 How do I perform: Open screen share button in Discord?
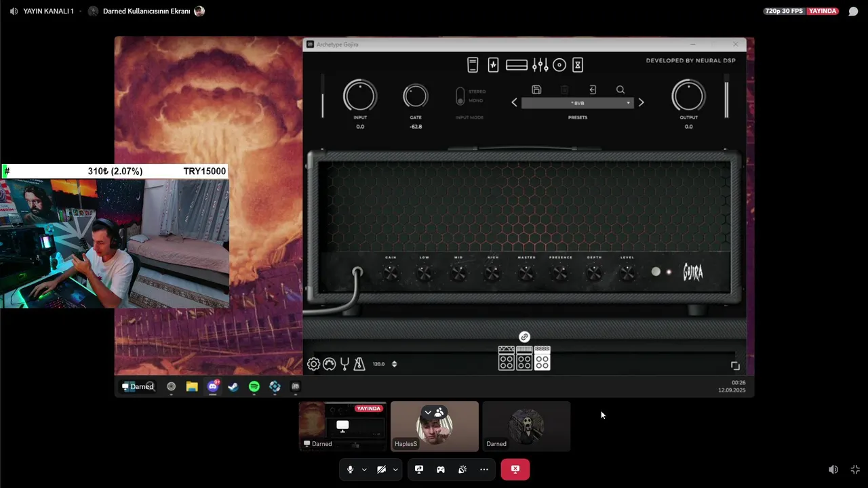tap(419, 469)
